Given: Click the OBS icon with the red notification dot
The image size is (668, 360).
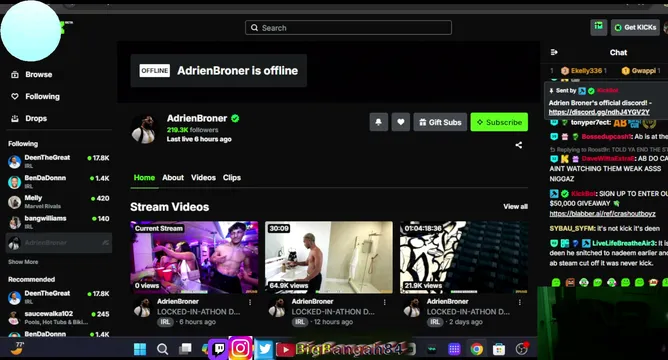Looking at the screenshot, I should pos(522,349).
